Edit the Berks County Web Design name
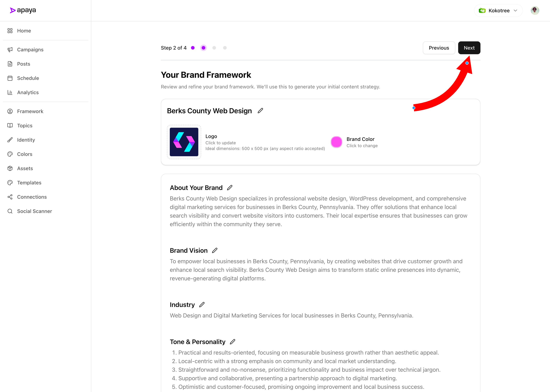 [x=260, y=111]
